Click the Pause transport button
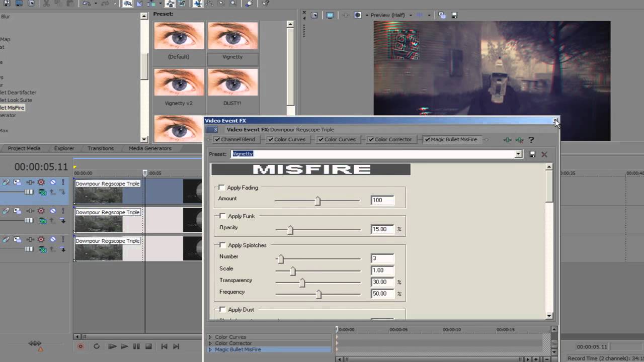This screenshot has height=362, width=644. pos(136,346)
